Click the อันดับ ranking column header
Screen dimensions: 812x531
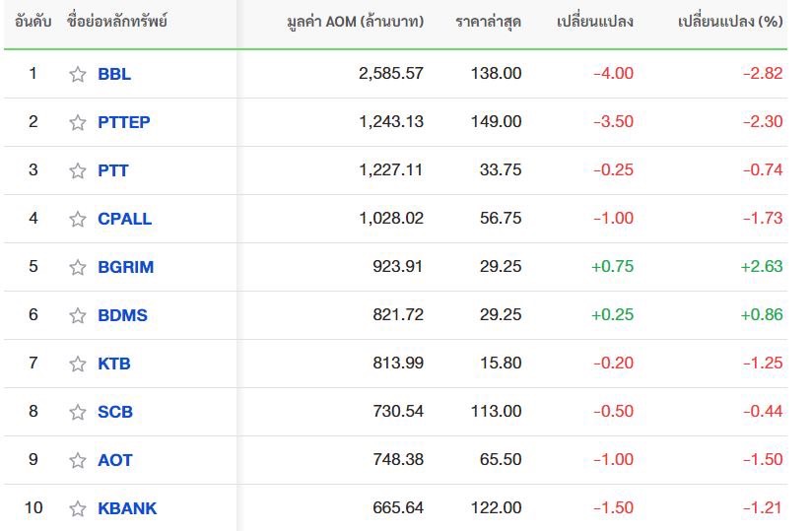point(33,21)
